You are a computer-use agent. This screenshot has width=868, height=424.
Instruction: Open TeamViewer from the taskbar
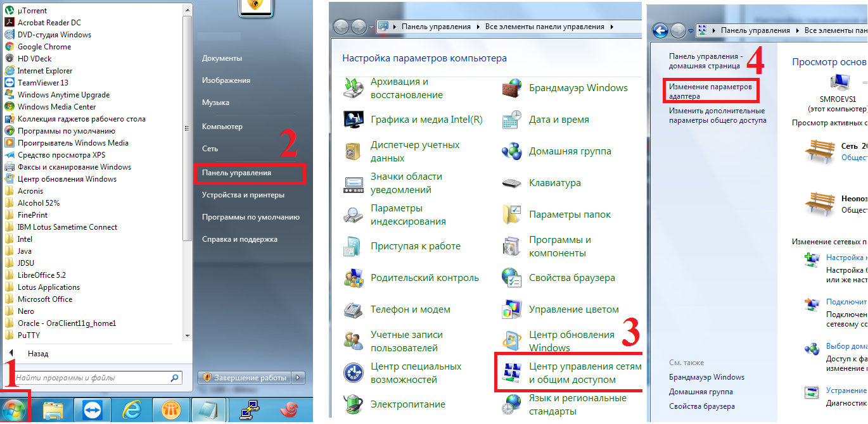point(92,411)
